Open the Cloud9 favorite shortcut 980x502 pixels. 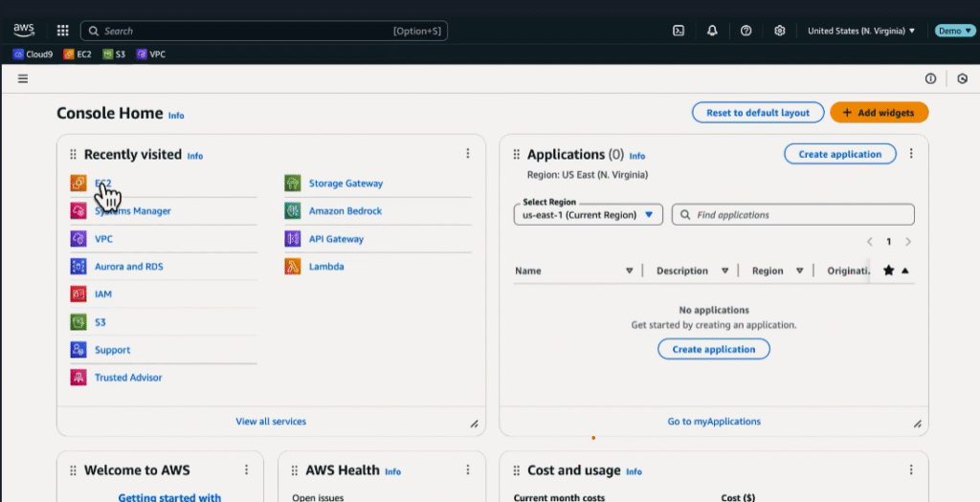click(33, 55)
